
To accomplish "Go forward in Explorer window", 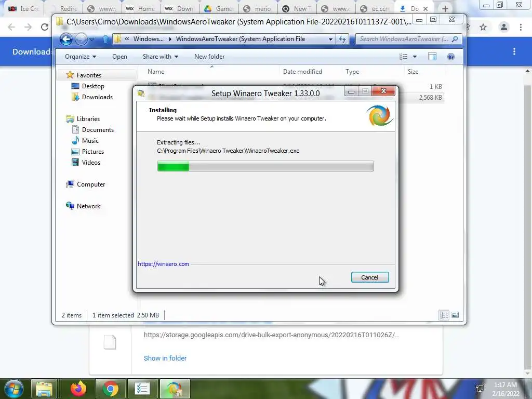I will (81, 39).
